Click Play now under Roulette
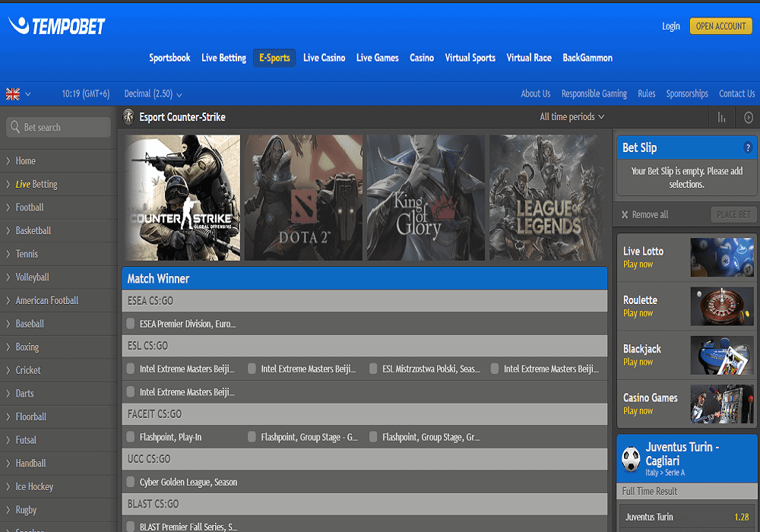The width and height of the screenshot is (760, 532). [x=638, y=313]
